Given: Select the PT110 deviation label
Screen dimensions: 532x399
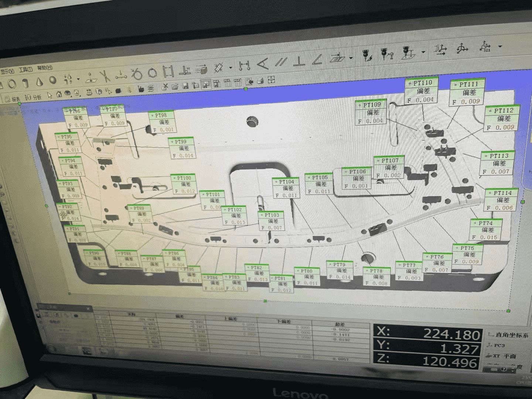Looking at the screenshot, I should click(x=422, y=91).
